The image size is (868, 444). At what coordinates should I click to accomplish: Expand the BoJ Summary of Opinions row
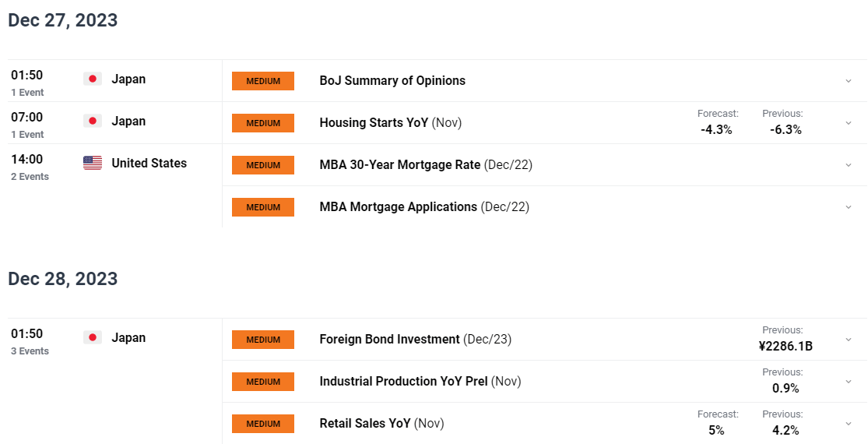[848, 81]
